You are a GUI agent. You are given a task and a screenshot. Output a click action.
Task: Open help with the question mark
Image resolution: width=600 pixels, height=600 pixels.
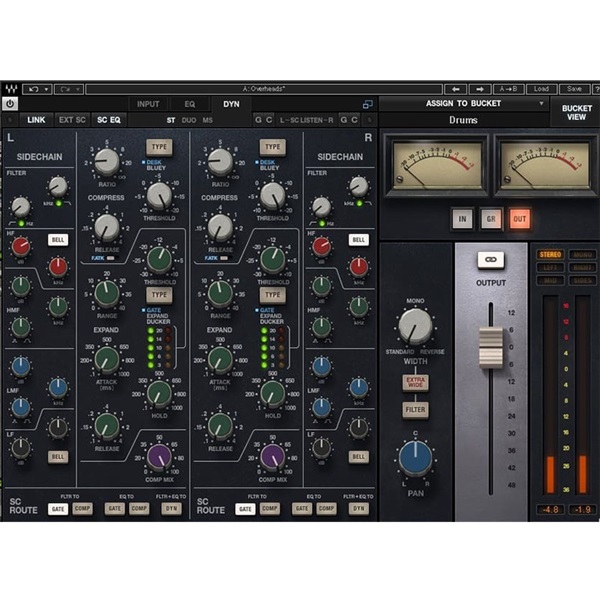[x=596, y=89]
